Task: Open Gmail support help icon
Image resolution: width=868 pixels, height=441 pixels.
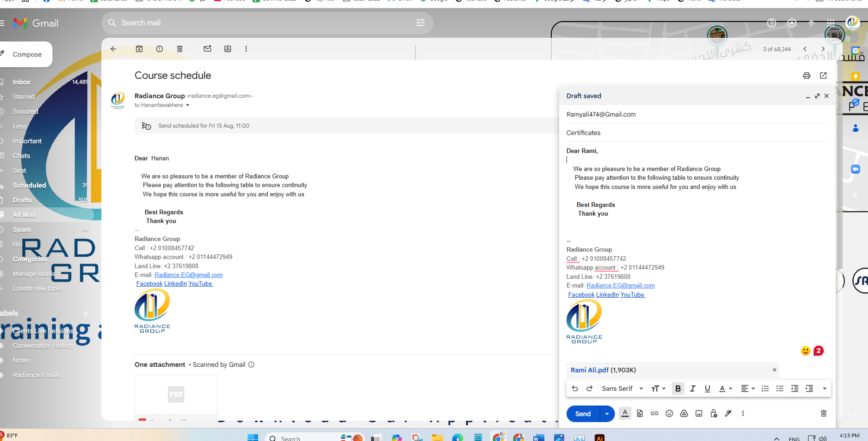Action: (x=772, y=23)
